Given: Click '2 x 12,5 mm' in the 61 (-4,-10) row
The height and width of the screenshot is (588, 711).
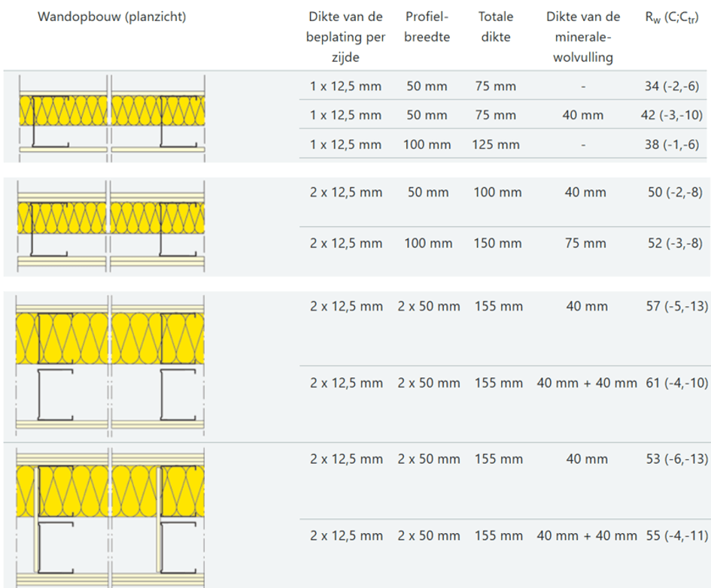Looking at the screenshot, I should point(346,383).
